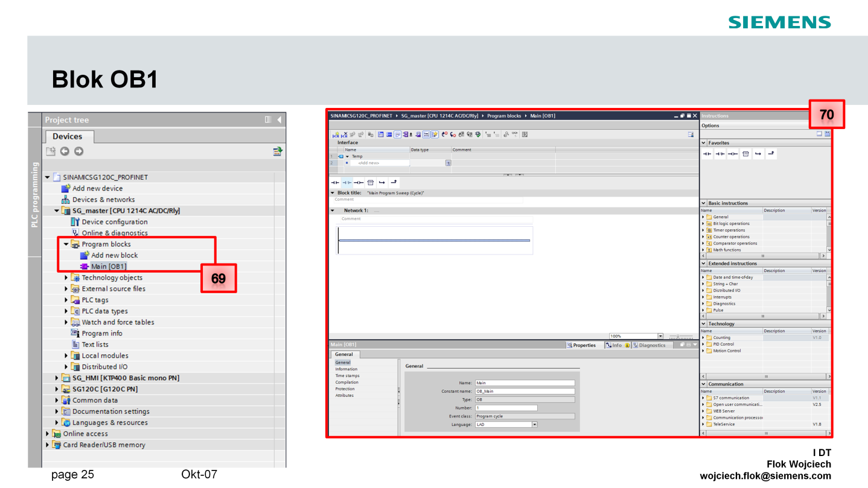868x488 pixels.
Task: Expand Technology objects node
Action: pos(66,277)
